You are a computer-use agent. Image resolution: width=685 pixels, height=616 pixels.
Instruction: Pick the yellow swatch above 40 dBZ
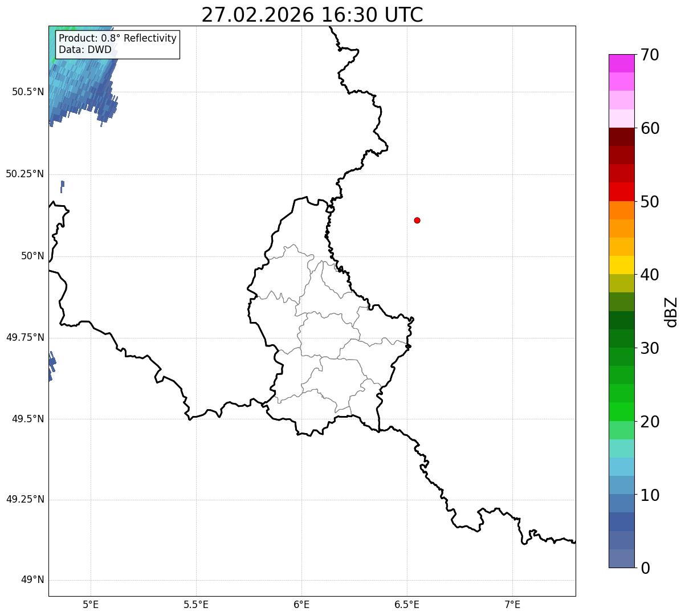pyautogui.click(x=621, y=266)
